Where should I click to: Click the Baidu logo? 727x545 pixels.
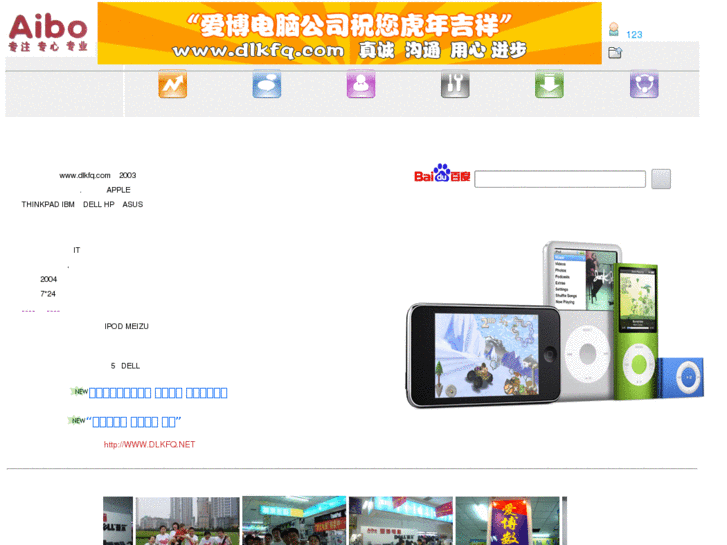coord(442,173)
